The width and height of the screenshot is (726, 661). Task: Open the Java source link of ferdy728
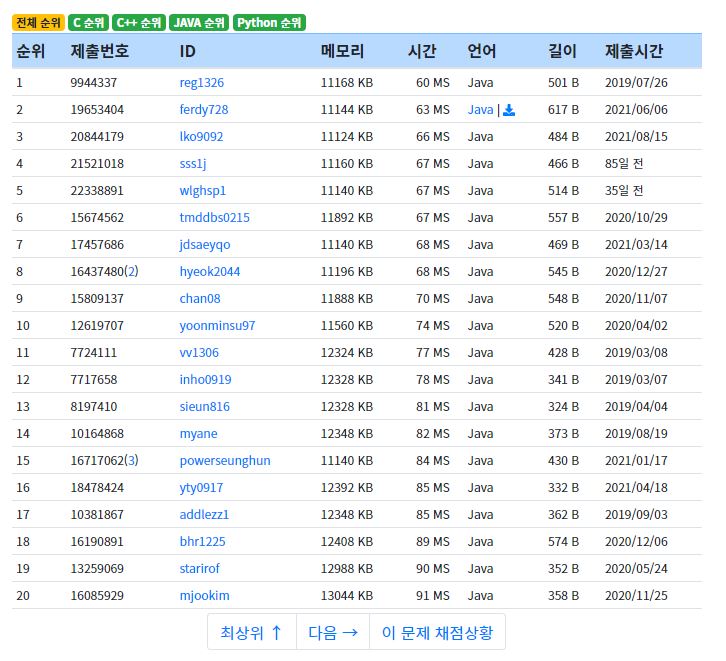pos(480,110)
